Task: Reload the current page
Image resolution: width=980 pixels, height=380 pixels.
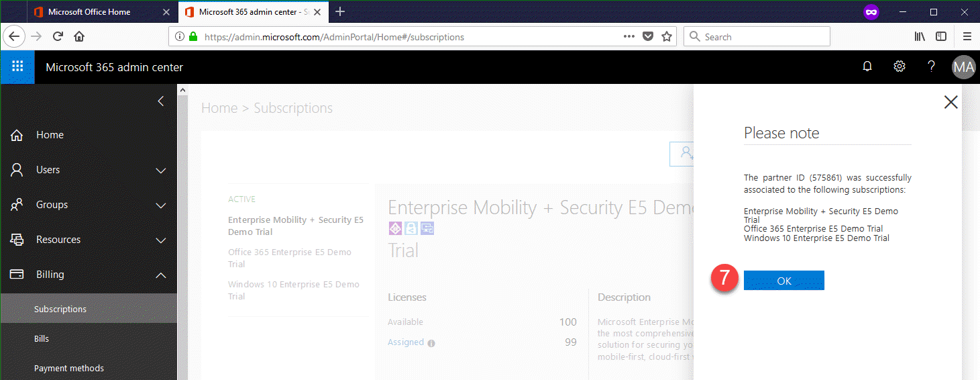Action: 58,36
